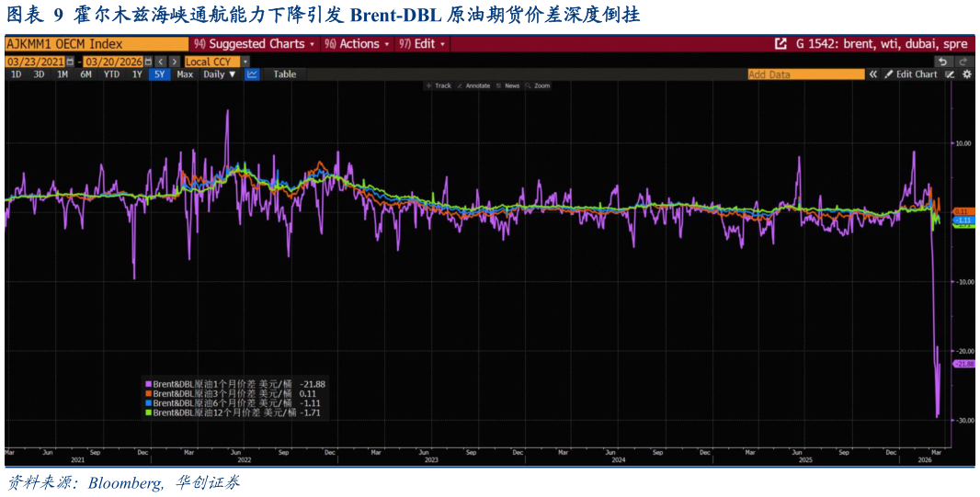This screenshot has height=497, width=980.
Task: Click the undo arrow icon
Action: (944, 62)
